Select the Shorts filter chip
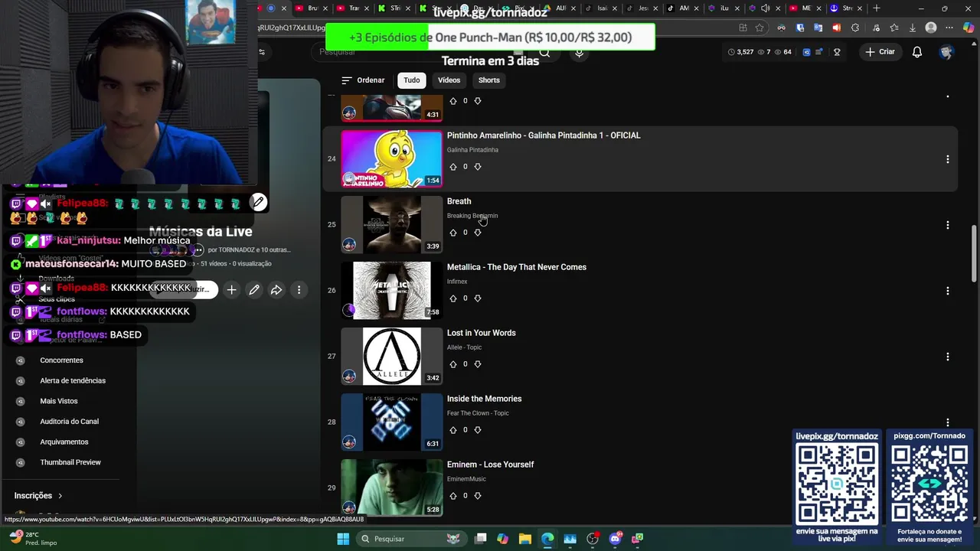This screenshot has width=980, height=551. 488,80
